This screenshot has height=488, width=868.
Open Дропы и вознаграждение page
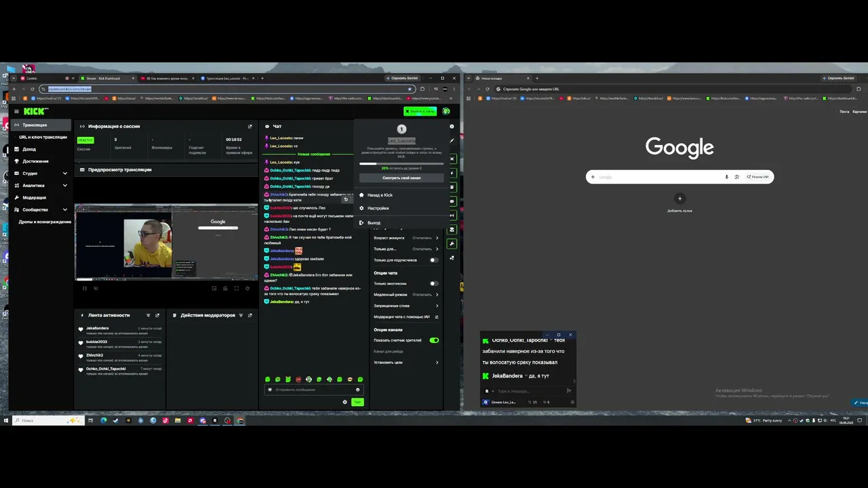point(45,222)
